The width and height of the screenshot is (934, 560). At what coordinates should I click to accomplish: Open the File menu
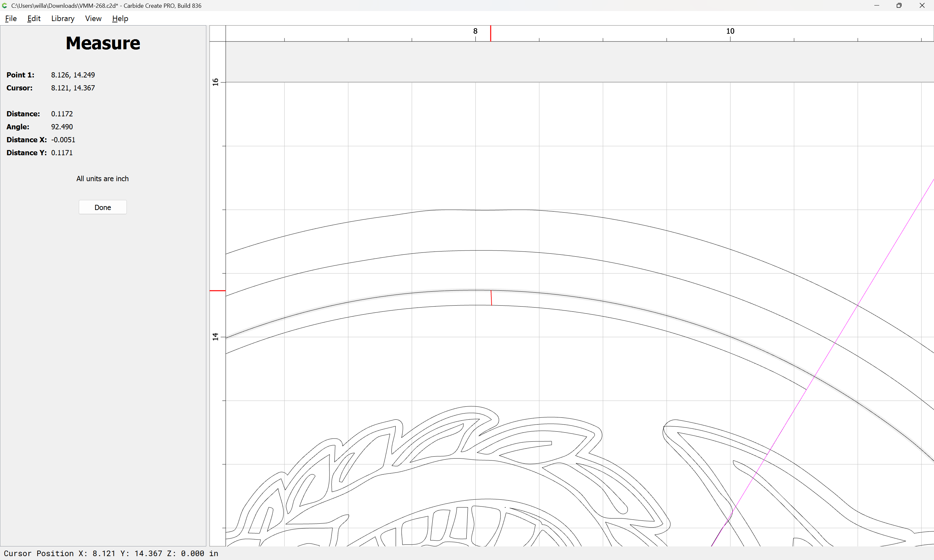11,18
